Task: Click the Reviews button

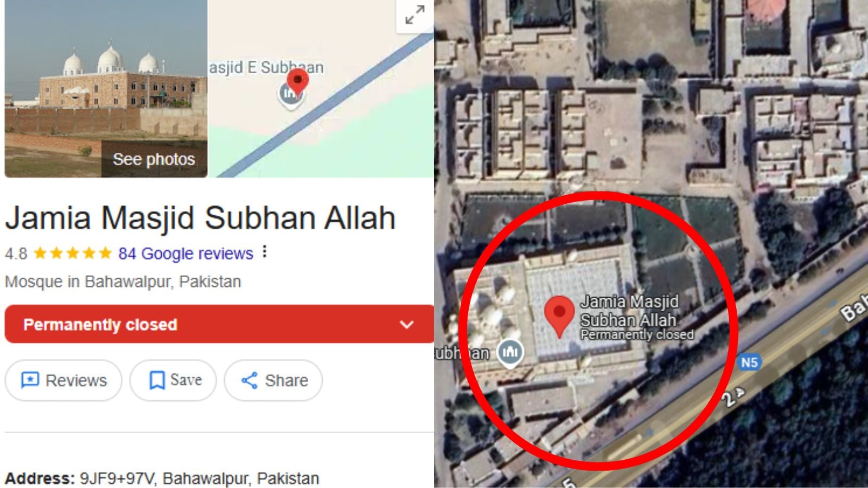Action: [x=63, y=381]
